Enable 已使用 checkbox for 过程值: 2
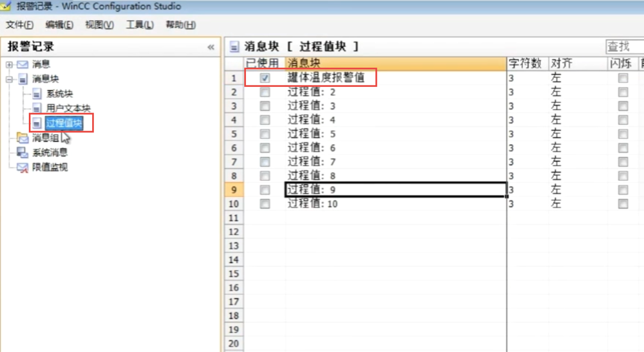Viewport: 644px width, 352px height. pos(265,92)
